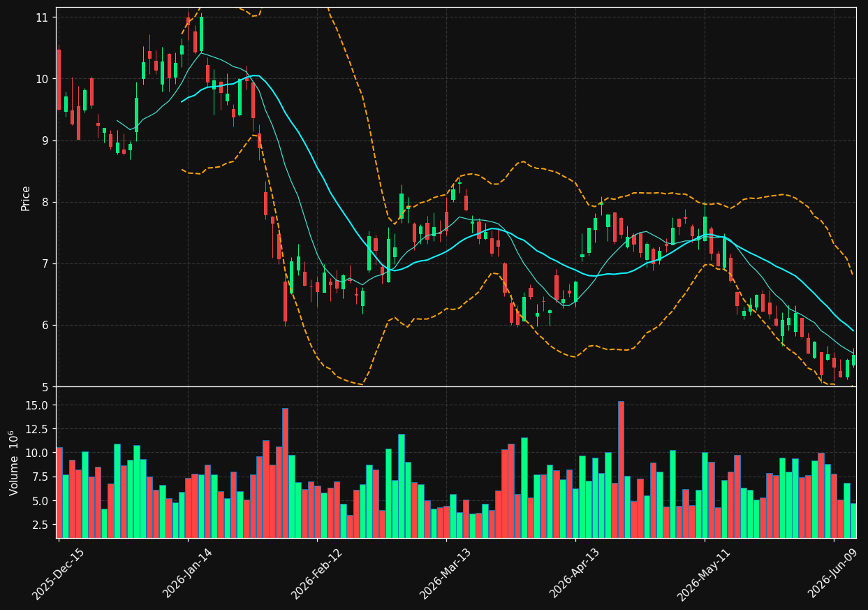Click the "Price" y-axis label
Screen dimensions: 868x610
click(x=26, y=198)
